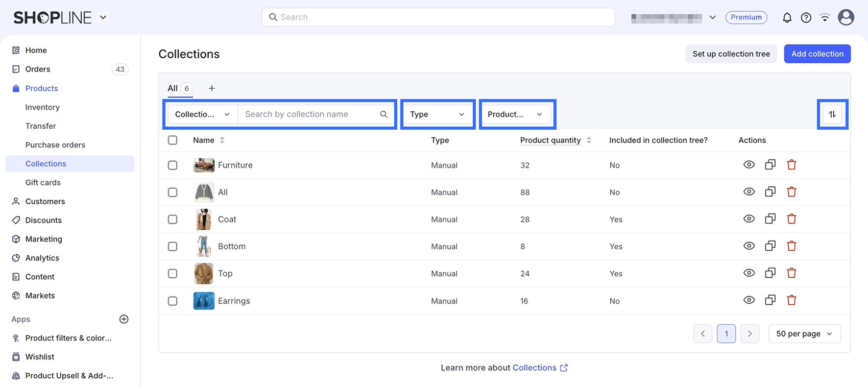868x387 pixels.
Task: Click the help question mark icon
Action: (806, 17)
